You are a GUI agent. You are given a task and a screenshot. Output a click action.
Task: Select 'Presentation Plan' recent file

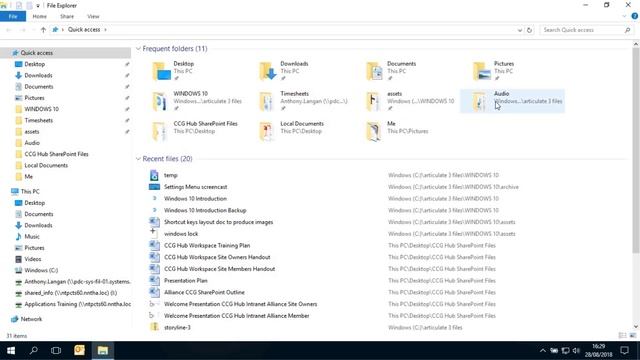pos(186,281)
